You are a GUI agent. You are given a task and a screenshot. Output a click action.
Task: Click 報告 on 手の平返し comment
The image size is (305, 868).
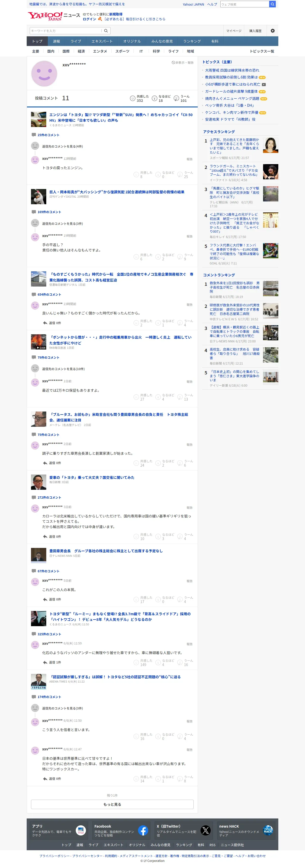point(189,236)
